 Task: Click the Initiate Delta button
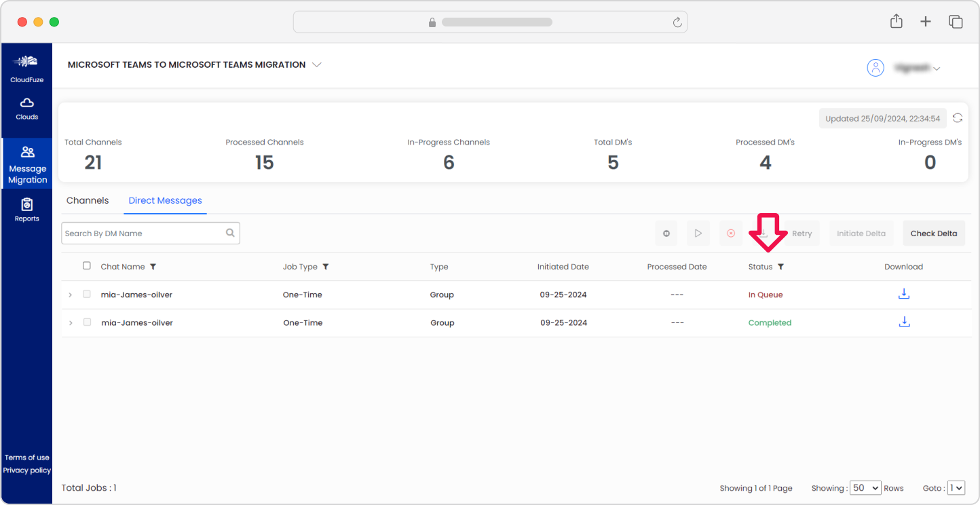[861, 233]
